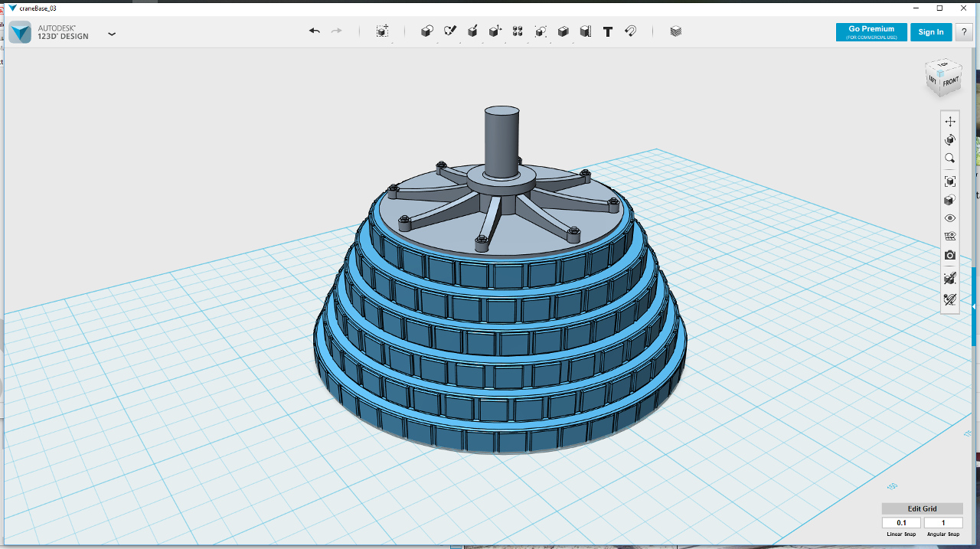Screen dimensions: 980x549
Task: Click Sign In button
Action: 931,32
